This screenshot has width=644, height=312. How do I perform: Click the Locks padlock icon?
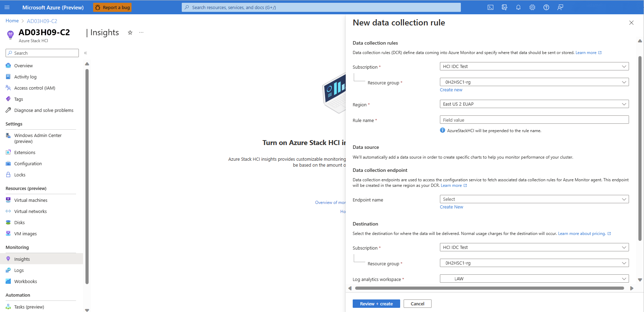pos(8,175)
